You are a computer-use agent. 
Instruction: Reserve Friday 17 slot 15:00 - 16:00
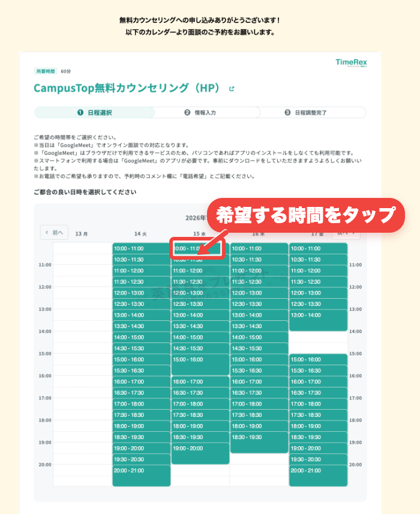point(319,360)
